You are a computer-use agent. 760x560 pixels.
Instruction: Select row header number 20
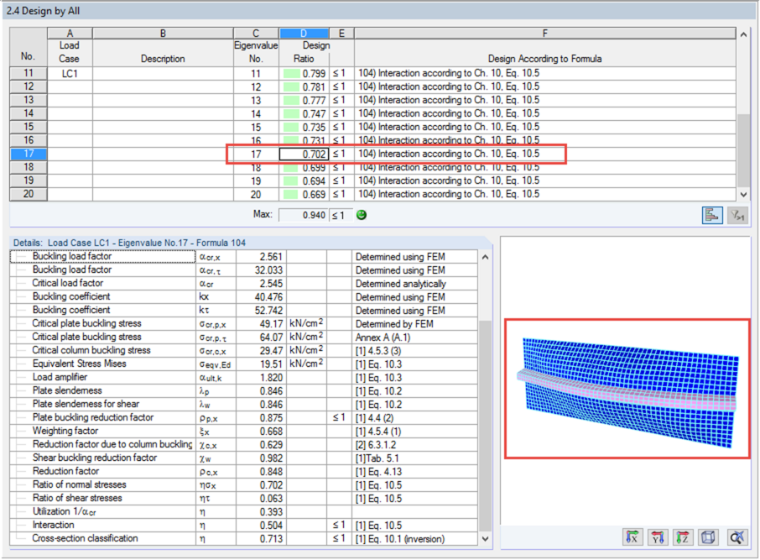[29, 194]
